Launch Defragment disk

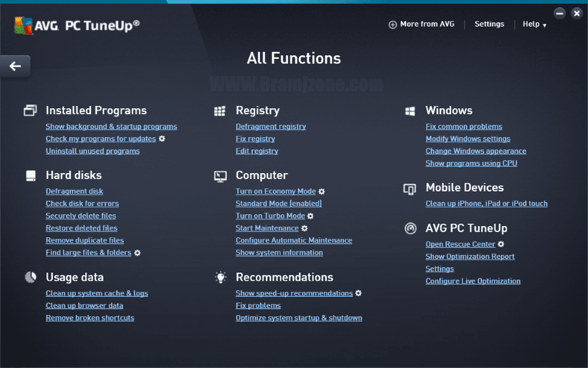tap(74, 191)
